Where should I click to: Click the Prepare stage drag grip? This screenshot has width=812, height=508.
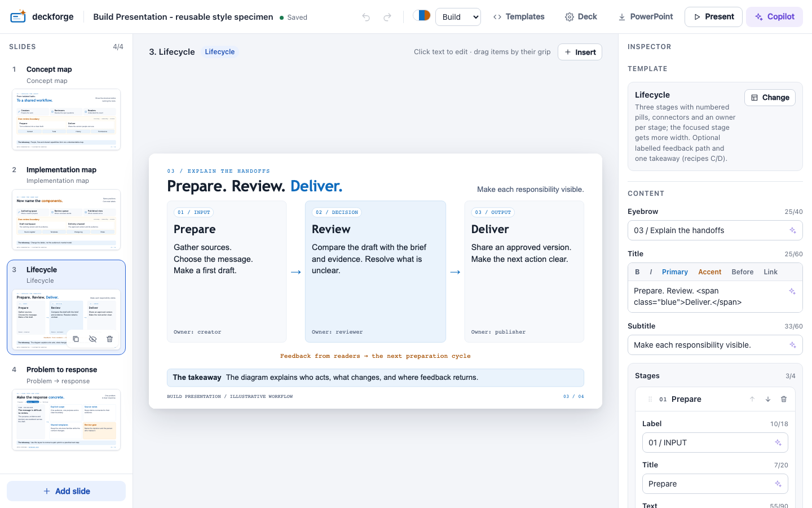tap(650, 399)
